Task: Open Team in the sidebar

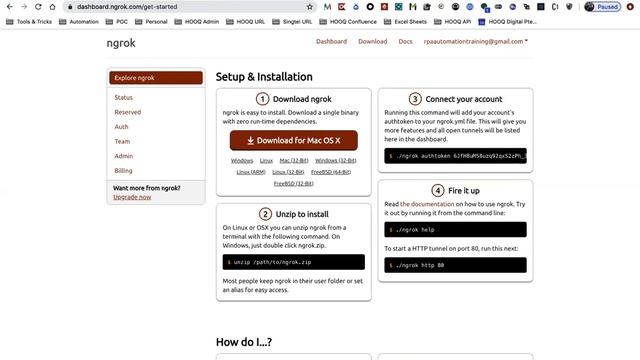Action: (x=122, y=142)
